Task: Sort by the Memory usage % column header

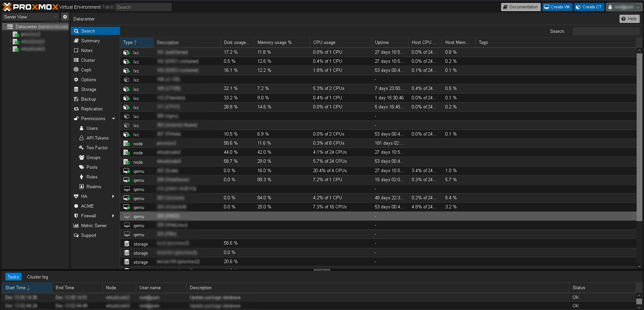Action: (x=274, y=43)
